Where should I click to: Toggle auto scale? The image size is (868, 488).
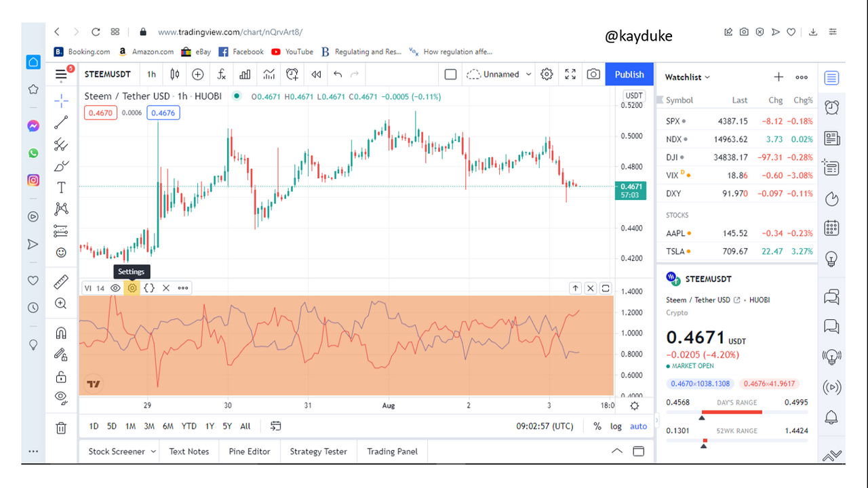click(639, 426)
